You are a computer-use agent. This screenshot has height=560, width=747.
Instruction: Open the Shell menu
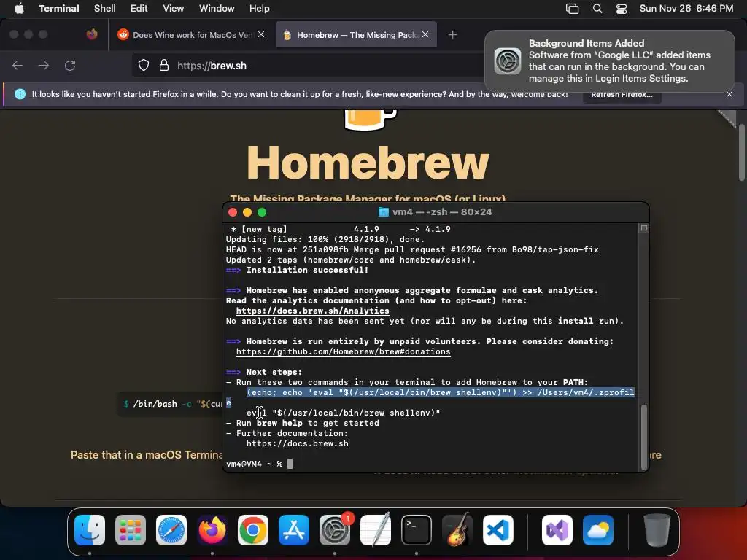pyautogui.click(x=104, y=9)
